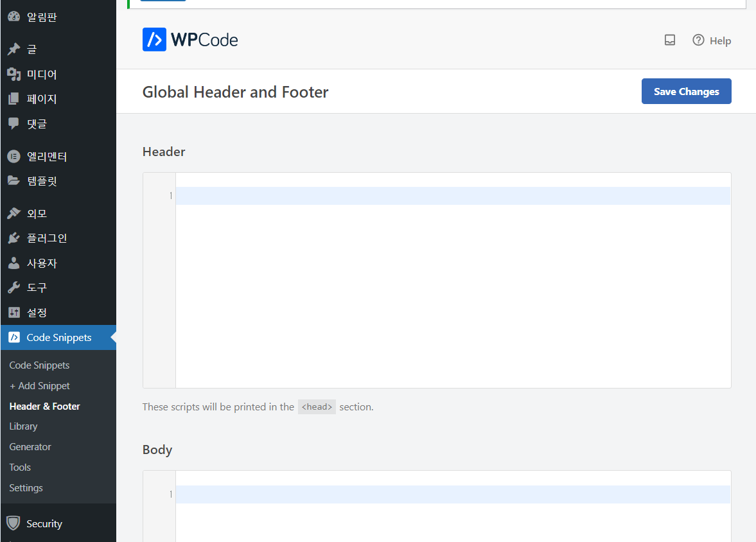
Task: Click line number 1 in Body editor
Action: [171, 494]
